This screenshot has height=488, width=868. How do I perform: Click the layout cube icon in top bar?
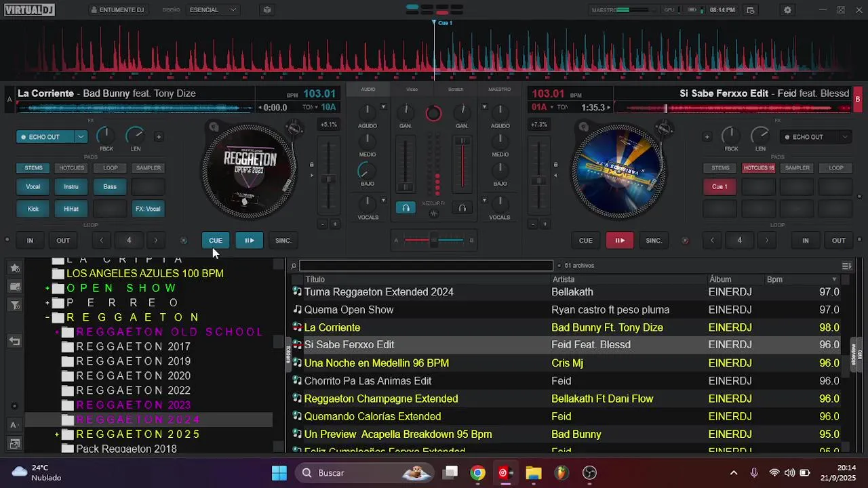coord(267,10)
